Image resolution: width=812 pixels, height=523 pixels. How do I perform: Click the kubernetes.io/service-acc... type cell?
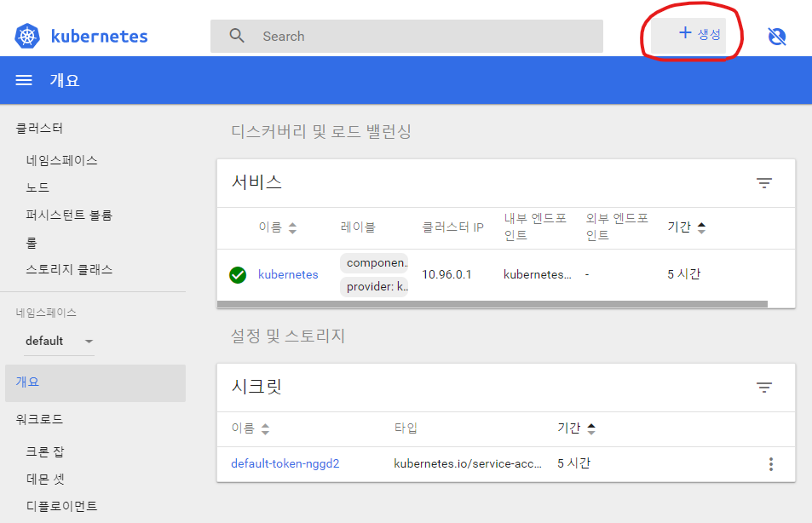coord(468,463)
